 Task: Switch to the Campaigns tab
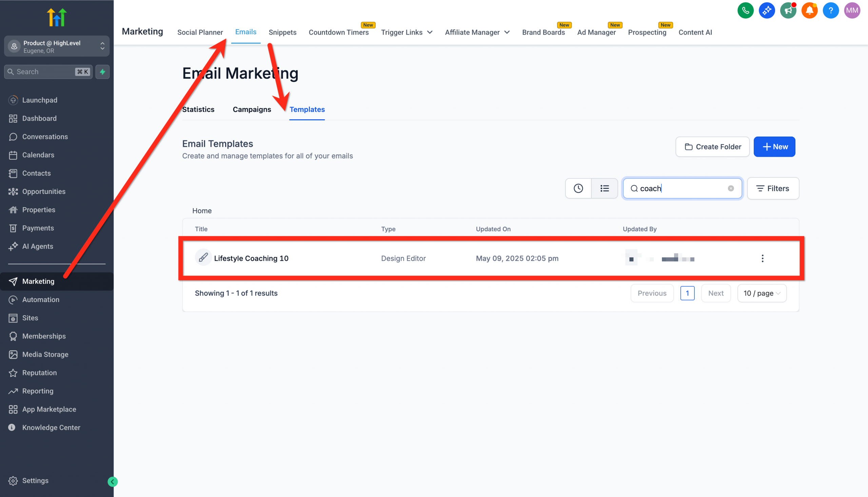click(x=252, y=109)
